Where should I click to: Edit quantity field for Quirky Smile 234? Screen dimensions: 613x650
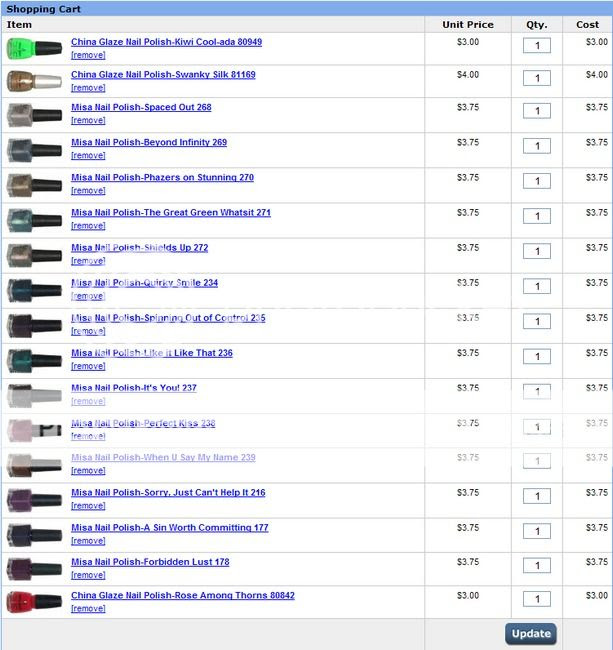coord(537,286)
